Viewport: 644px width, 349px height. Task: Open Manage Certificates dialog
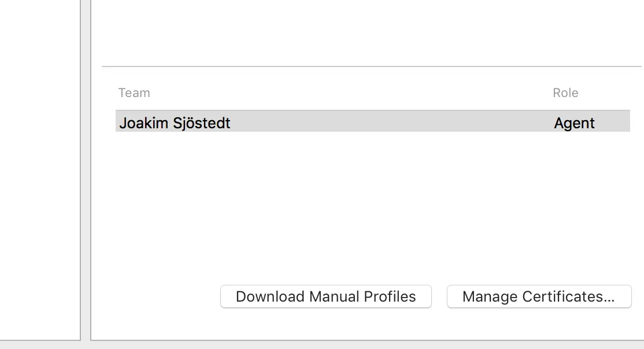[x=539, y=296]
